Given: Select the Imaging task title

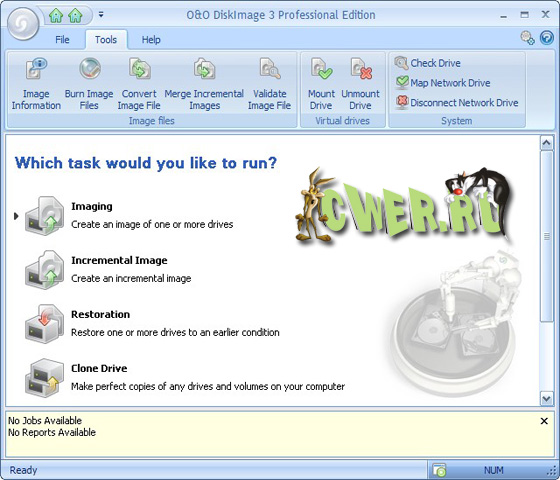Looking at the screenshot, I should click(92, 206).
